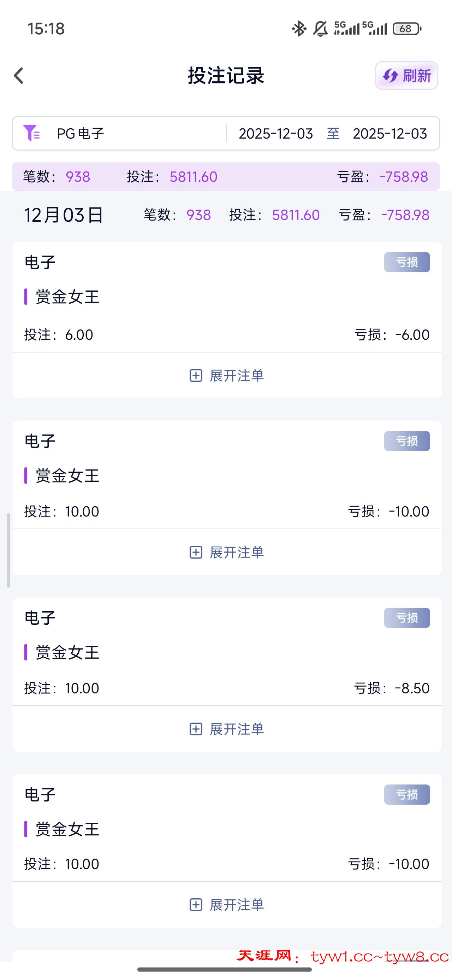The image size is (452, 980).
Task: Expand the fourth record's 展开注单
Action: point(227,905)
